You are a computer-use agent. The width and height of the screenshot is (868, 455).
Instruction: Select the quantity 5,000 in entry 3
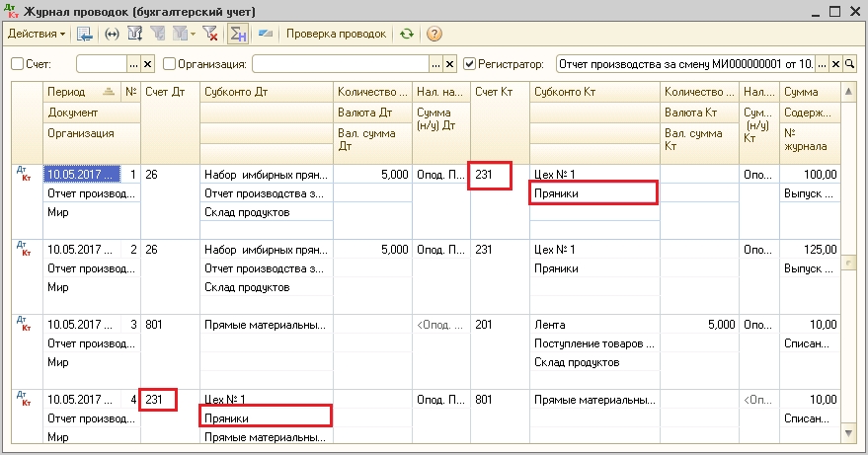[699, 325]
